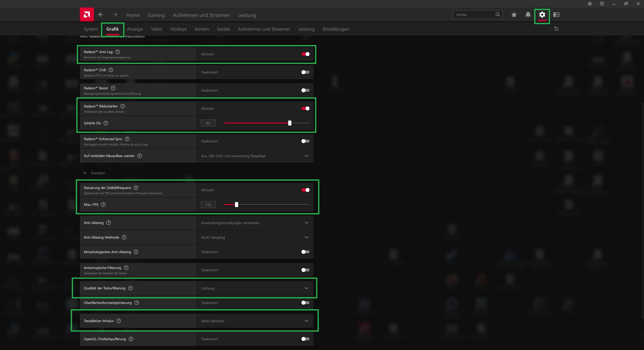Click the reset arrow icon below the gear
This screenshot has width=644, height=350.
pyautogui.click(x=556, y=29)
